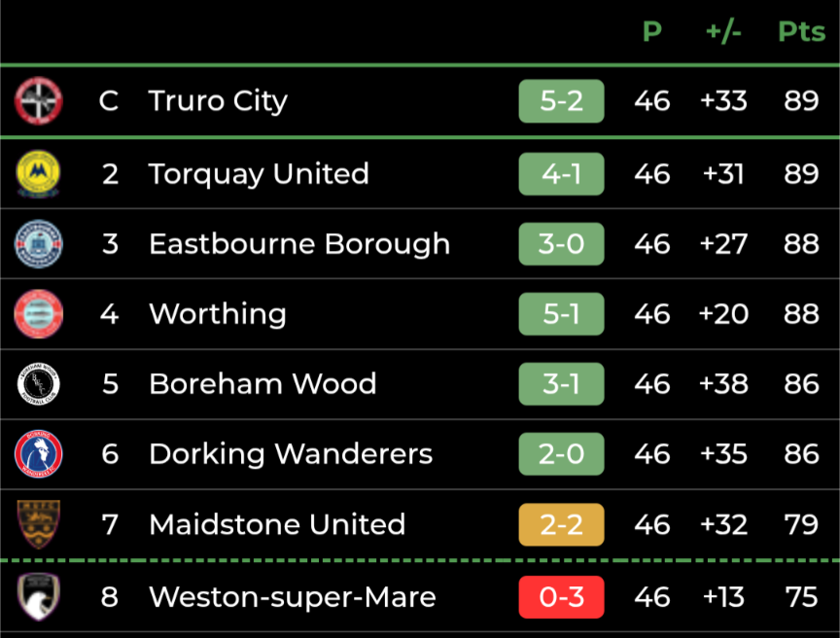The width and height of the screenshot is (840, 638).
Task: Open the Maidstone United 2-2 draw badge
Action: [561, 524]
